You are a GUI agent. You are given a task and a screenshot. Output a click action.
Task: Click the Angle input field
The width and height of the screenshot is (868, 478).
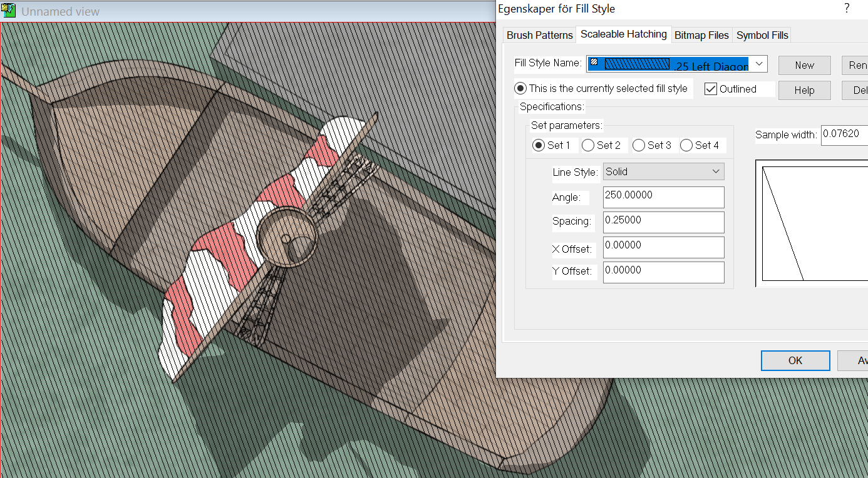click(663, 197)
